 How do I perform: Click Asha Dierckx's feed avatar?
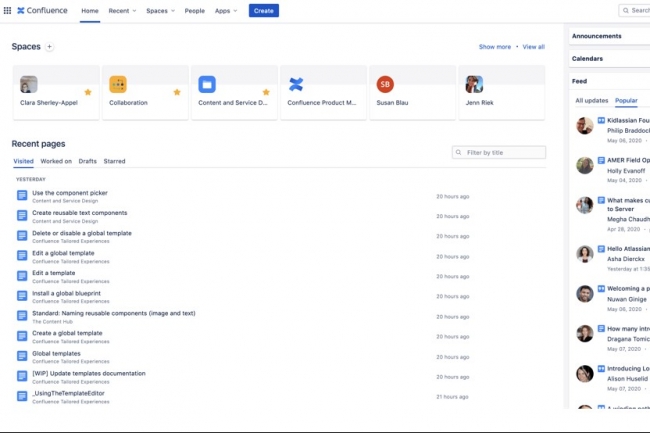click(x=585, y=254)
